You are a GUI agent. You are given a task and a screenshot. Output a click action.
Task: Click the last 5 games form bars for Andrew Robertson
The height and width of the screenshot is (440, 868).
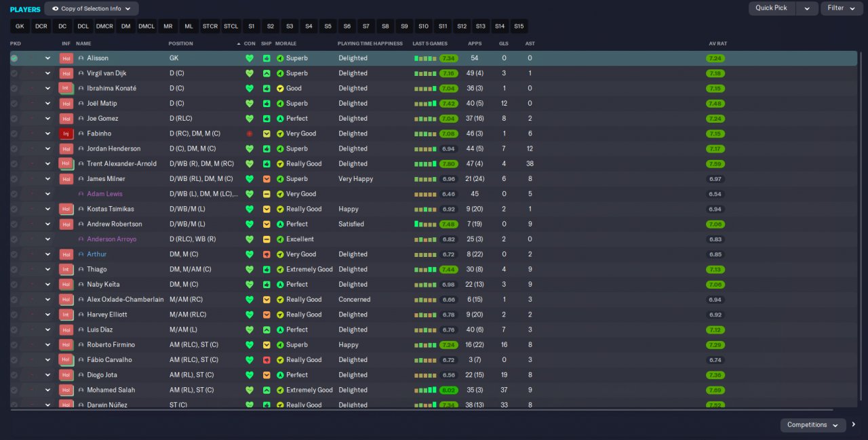pyautogui.click(x=425, y=224)
